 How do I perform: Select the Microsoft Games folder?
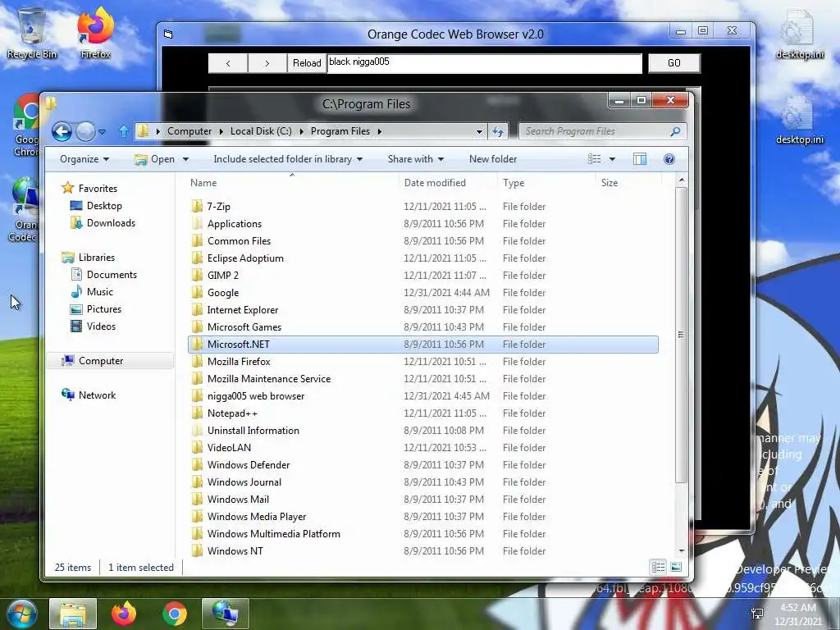coord(423,327)
